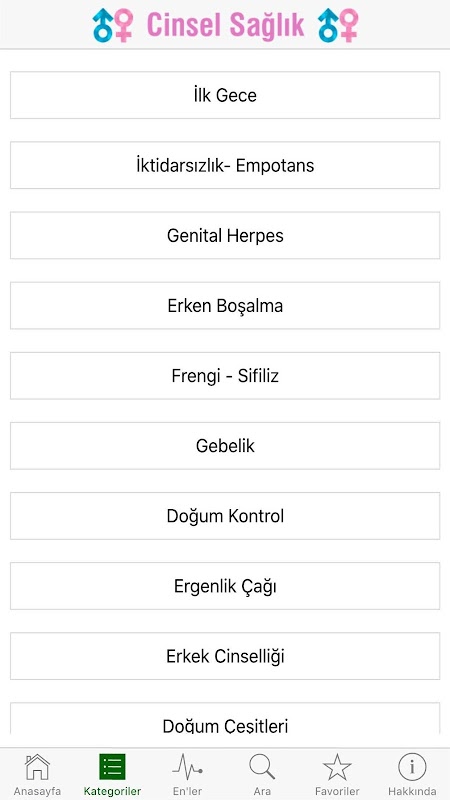Image resolution: width=450 pixels, height=800 pixels.
Task: Tap the left gender symbols logo
Action: pyautogui.click(x=113, y=25)
